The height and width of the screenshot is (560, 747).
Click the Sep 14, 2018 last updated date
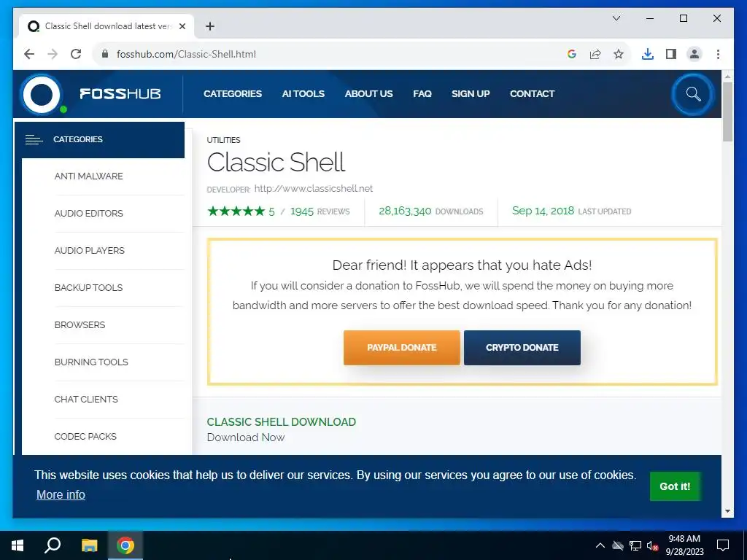coord(543,211)
